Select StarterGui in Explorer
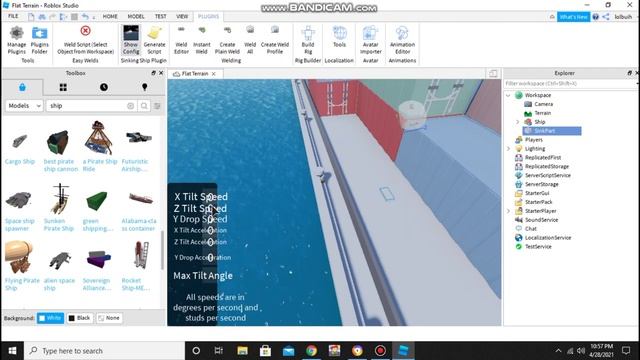 [536, 193]
